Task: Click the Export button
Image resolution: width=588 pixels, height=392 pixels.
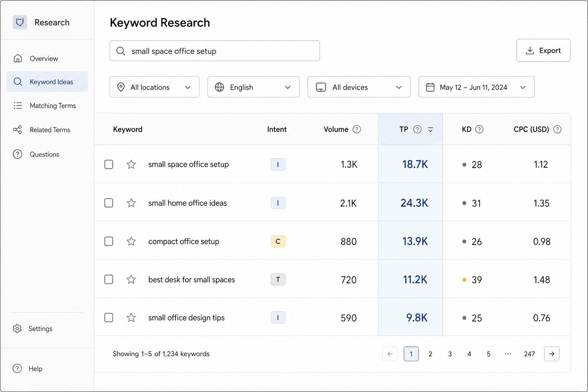Action: [x=543, y=51]
